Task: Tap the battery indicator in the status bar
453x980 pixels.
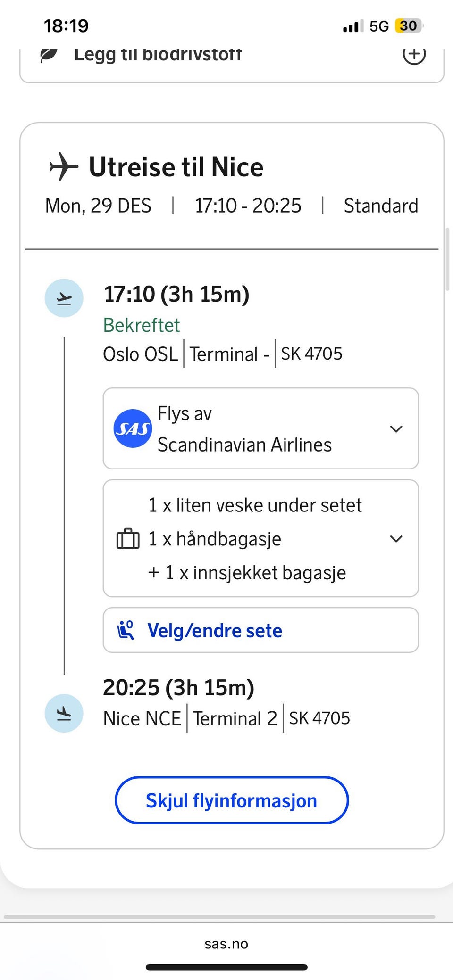Action: (x=409, y=25)
